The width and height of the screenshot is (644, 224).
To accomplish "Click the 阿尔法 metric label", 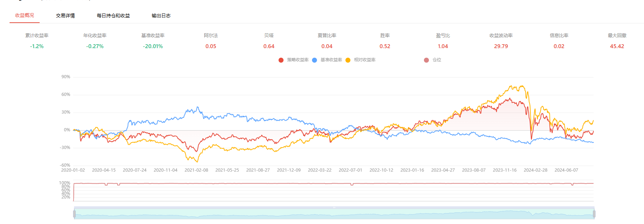I will tap(211, 35).
